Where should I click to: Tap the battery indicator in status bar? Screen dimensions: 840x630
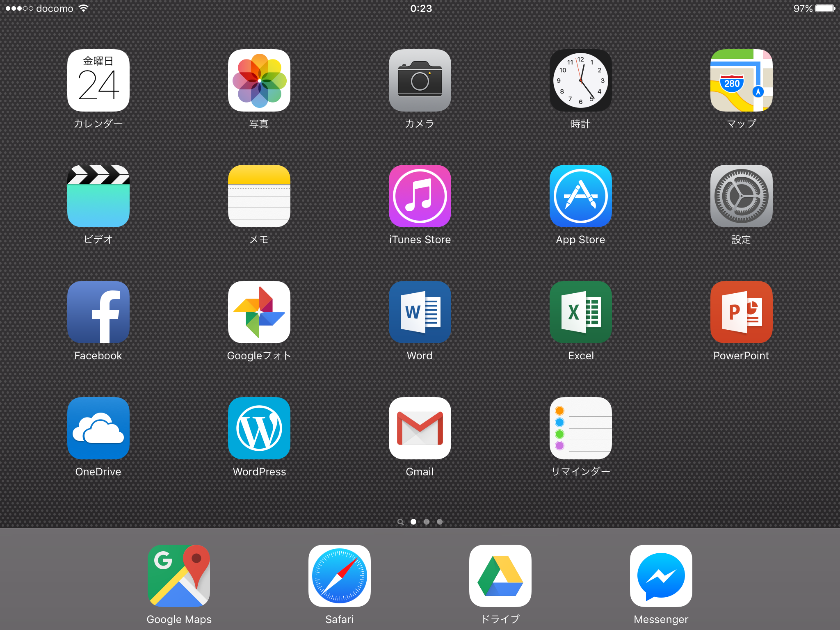[825, 9]
